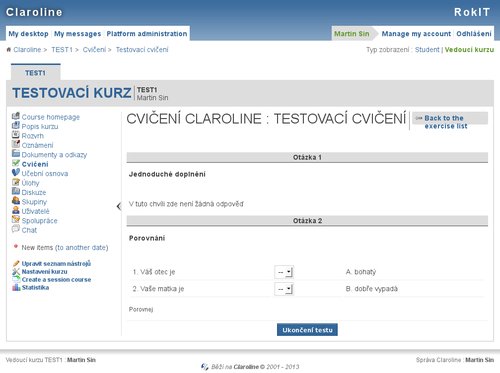Click New items (to another date)

pyautogui.click(x=65, y=247)
